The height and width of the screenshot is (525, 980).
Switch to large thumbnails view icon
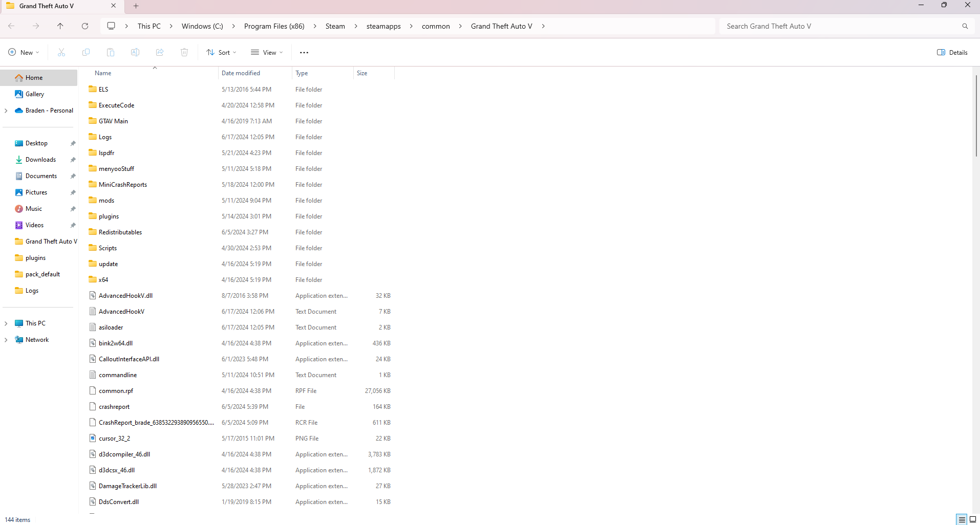pos(973,519)
